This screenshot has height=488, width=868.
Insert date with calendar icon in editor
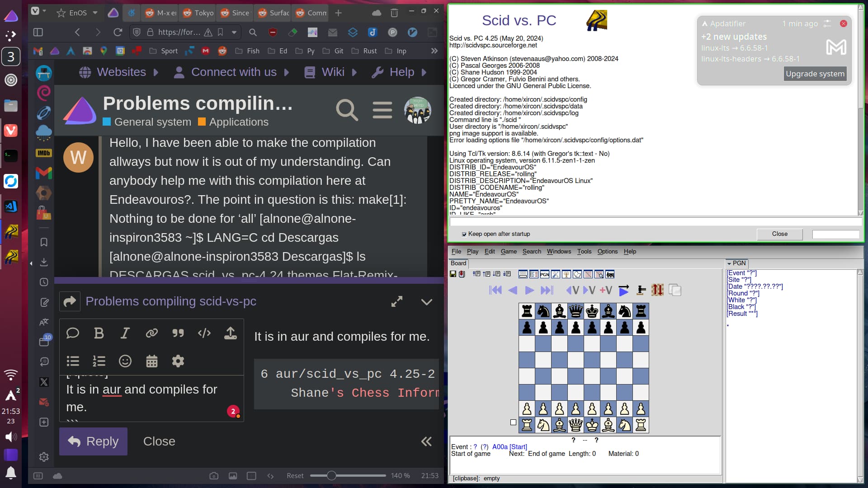152,361
